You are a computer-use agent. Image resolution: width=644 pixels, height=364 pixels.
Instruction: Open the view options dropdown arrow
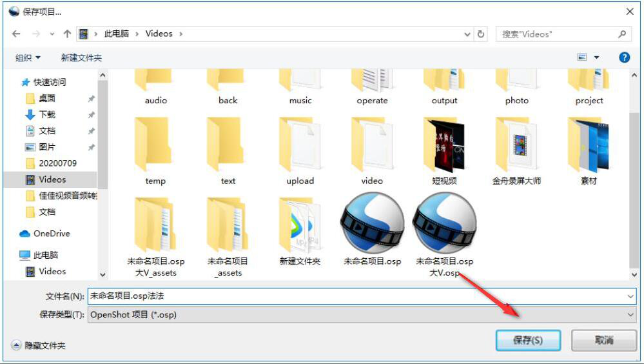(596, 57)
